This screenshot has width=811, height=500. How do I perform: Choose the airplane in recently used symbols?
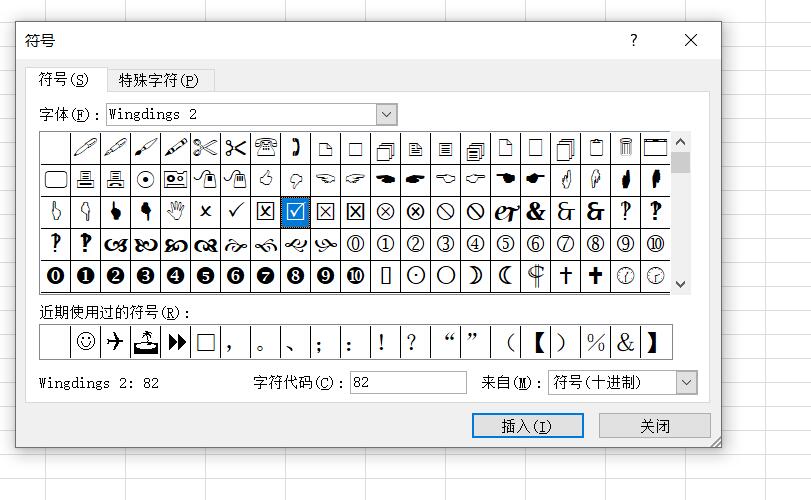[x=116, y=342]
